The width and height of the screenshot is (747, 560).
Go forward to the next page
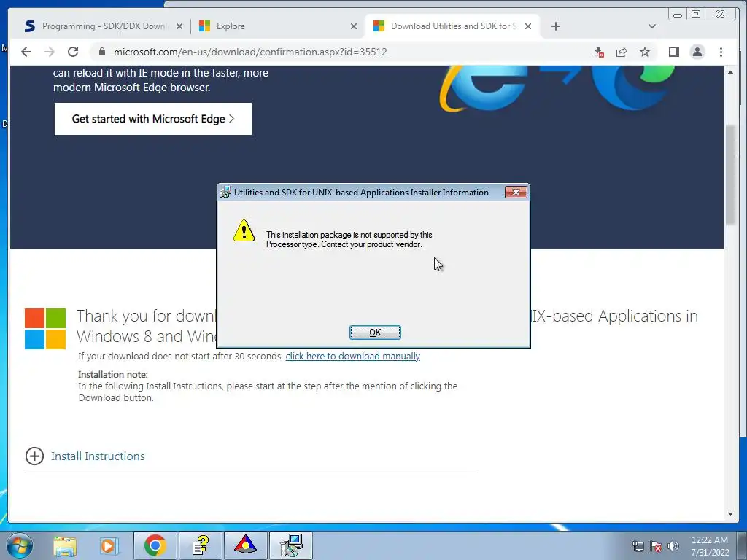50,52
